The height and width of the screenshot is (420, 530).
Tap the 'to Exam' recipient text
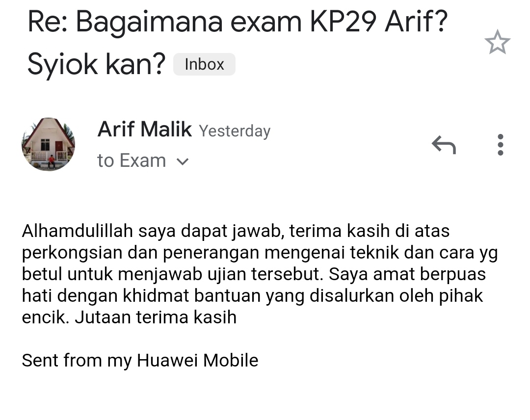(132, 160)
